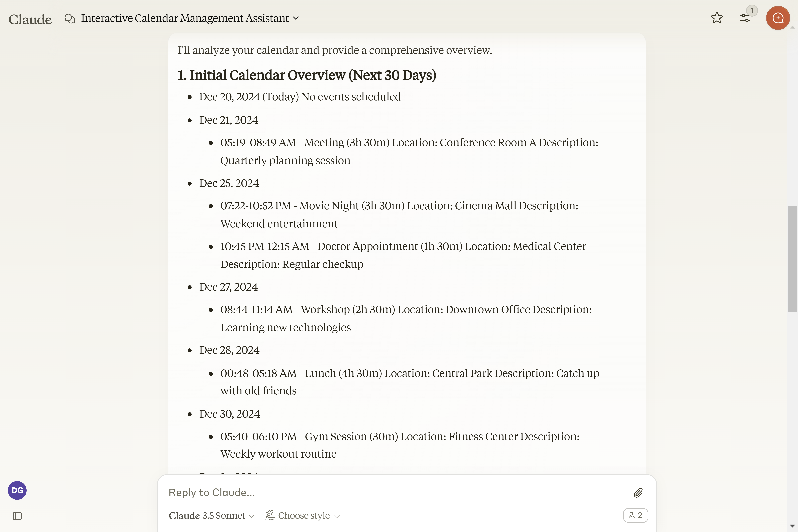Click the Initial Calendar Overview heading
Screen dimensions: 798x532
pos(307,75)
